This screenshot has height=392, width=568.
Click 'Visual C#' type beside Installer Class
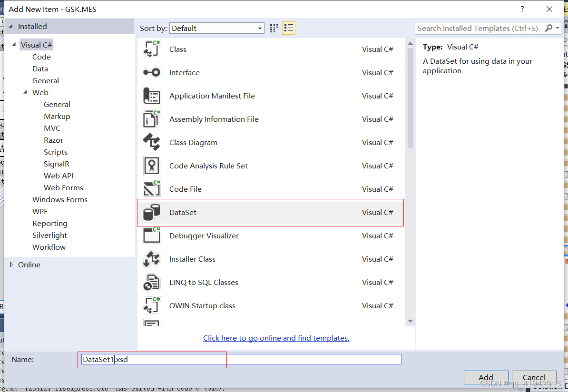377,259
